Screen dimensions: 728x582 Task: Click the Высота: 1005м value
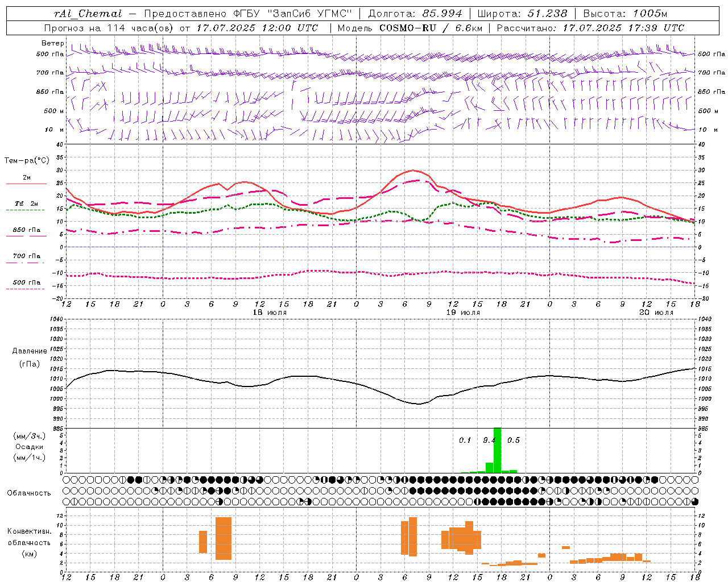[625, 14]
